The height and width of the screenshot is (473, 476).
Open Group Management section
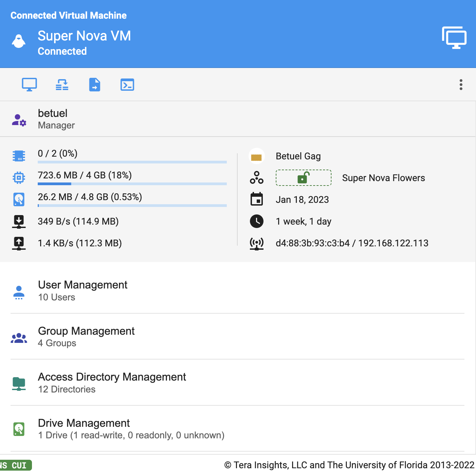tap(86, 336)
